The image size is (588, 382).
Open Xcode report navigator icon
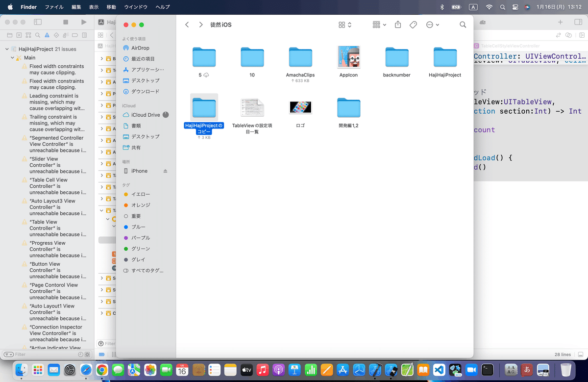[85, 35]
